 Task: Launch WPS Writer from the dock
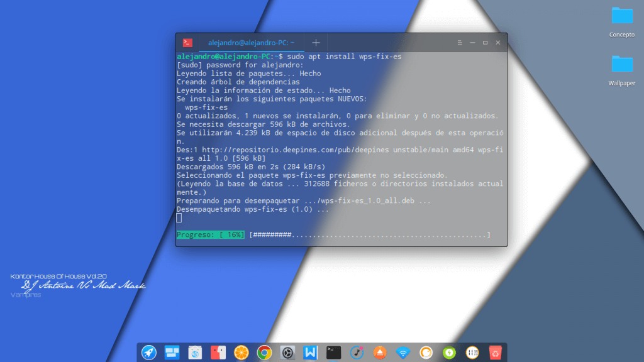pos(311,353)
